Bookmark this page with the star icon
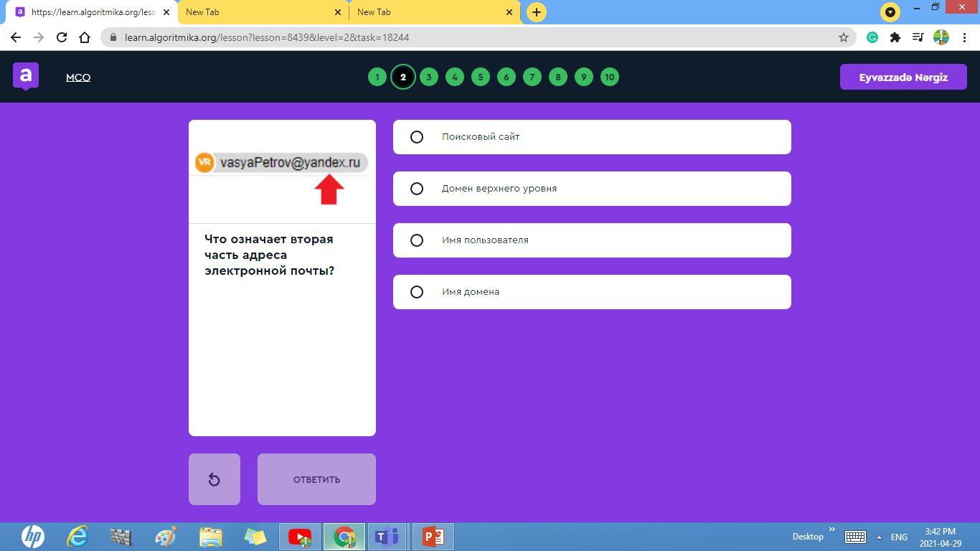The width and height of the screenshot is (980, 551). (x=844, y=37)
